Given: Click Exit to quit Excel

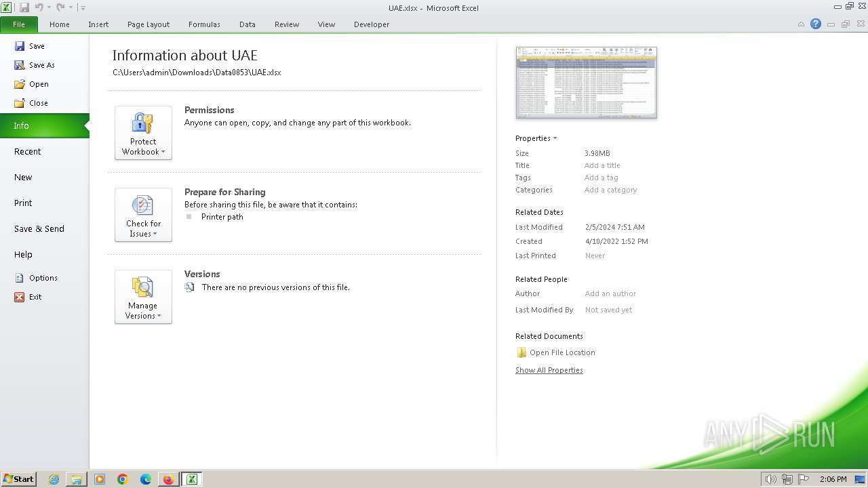Looking at the screenshot, I should [28, 297].
